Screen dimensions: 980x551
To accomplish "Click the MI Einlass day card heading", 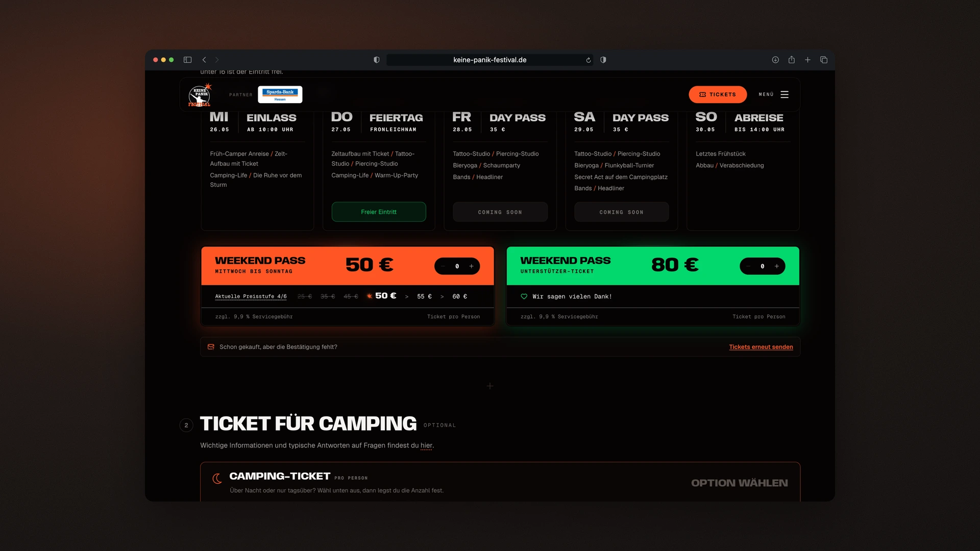I will coord(253,118).
